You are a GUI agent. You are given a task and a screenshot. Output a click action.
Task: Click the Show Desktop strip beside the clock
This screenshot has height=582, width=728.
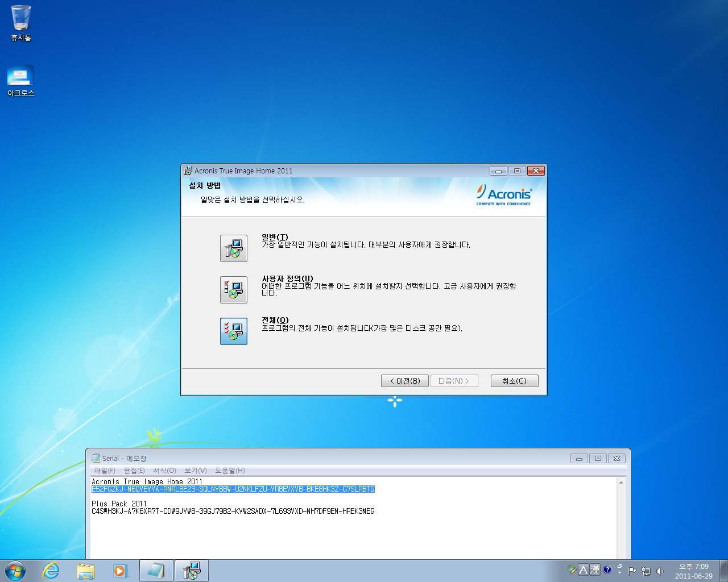coord(723,571)
